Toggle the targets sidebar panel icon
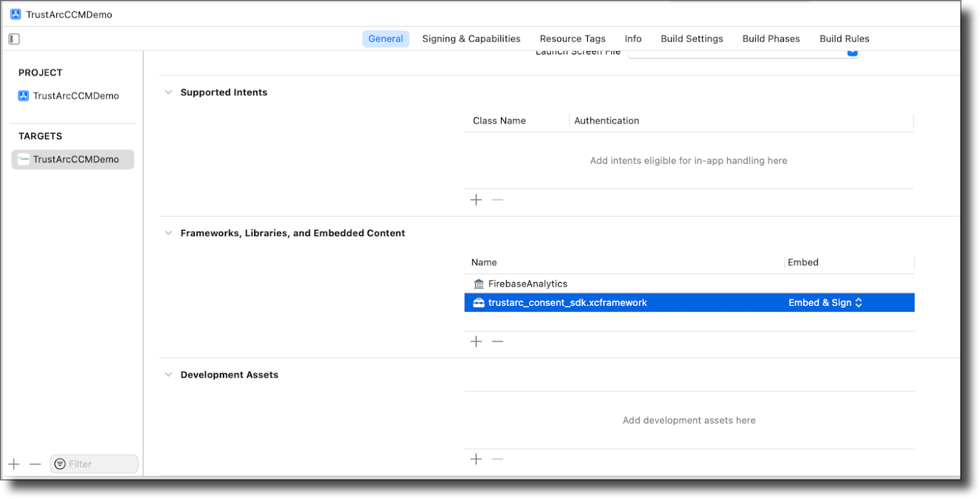The height and width of the screenshot is (499, 980). [14, 39]
